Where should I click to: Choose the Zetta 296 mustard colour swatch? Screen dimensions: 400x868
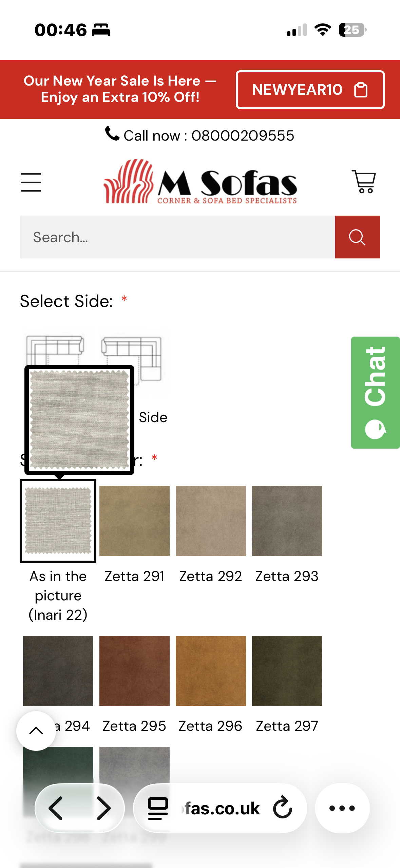coord(211,671)
